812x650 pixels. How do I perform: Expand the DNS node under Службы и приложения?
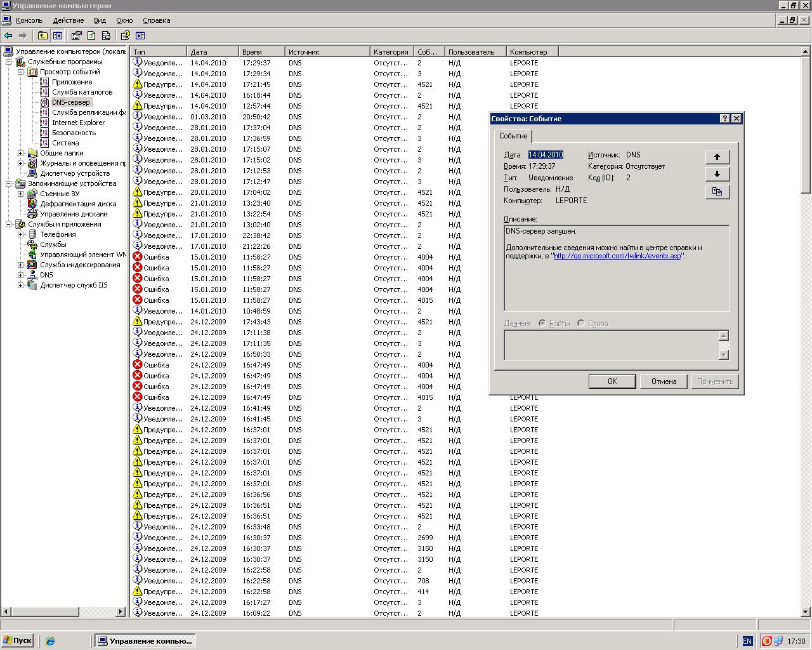(x=20, y=275)
